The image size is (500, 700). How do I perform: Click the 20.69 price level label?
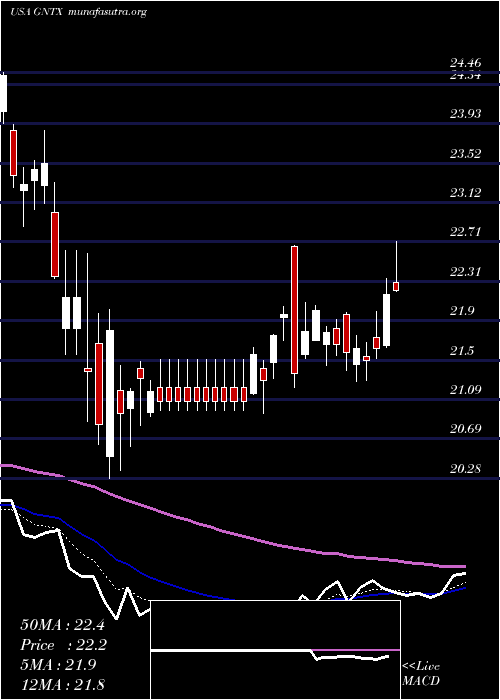pyautogui.click(x=465, y=429)
